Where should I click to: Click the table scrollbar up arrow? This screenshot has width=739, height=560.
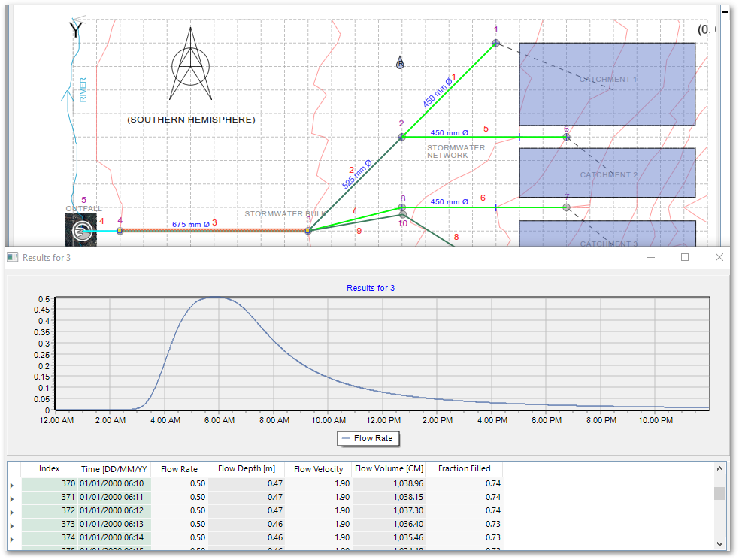tap(719, 468)
